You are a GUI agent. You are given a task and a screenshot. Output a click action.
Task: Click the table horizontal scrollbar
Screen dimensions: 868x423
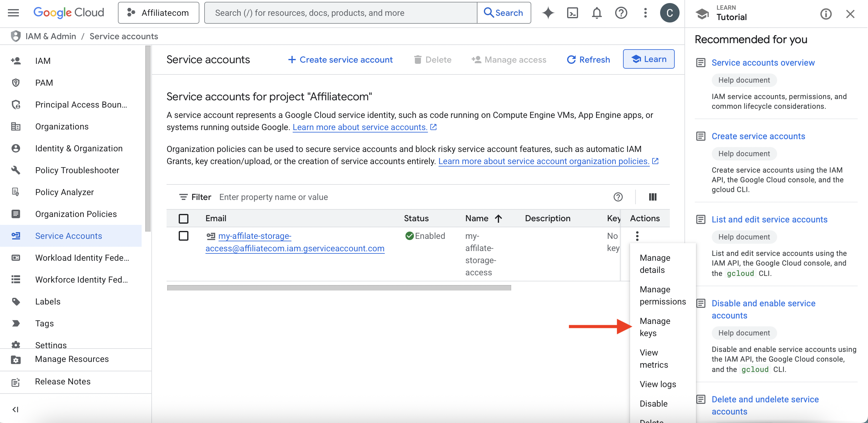339,287
